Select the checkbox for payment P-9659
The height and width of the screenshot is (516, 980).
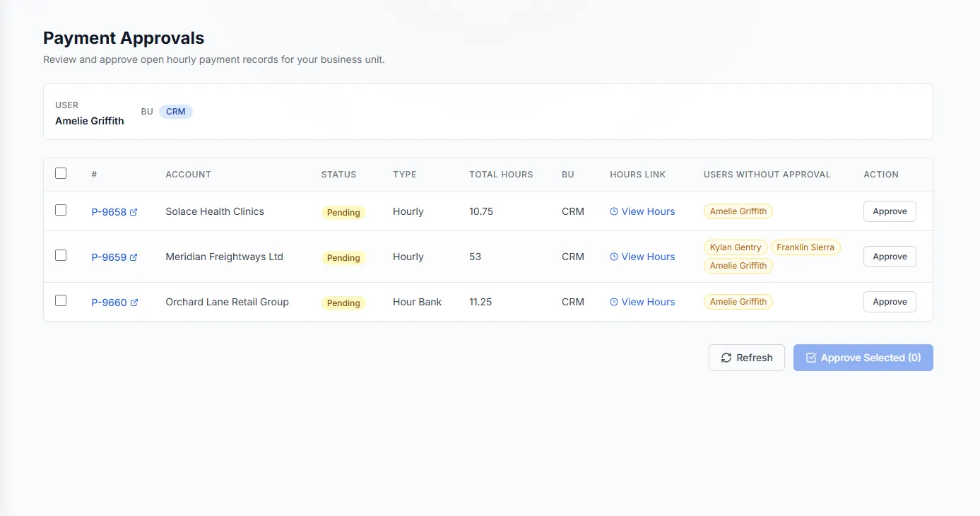coord(61,255)
